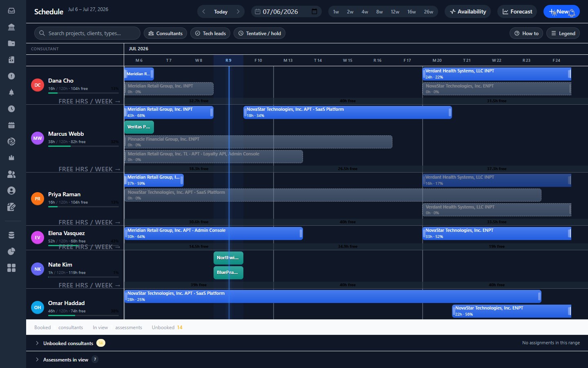
Task: Select the 8w range option
Action: point(380,11)
